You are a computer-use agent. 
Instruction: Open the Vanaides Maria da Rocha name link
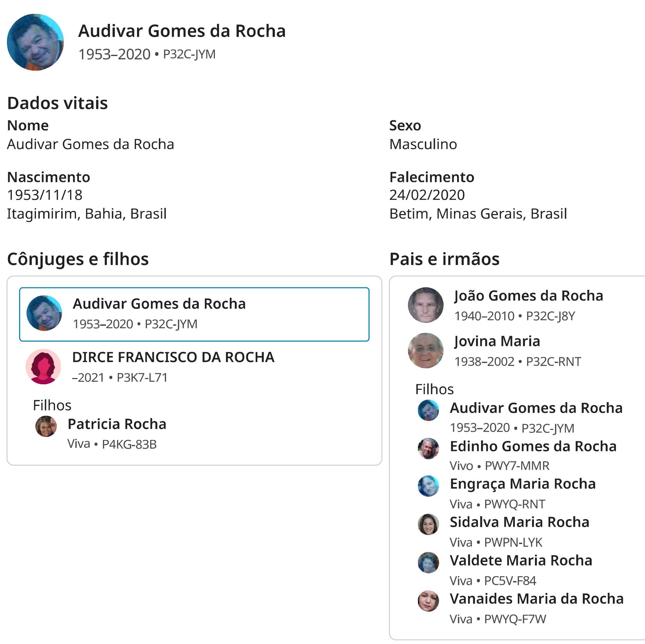537,599
